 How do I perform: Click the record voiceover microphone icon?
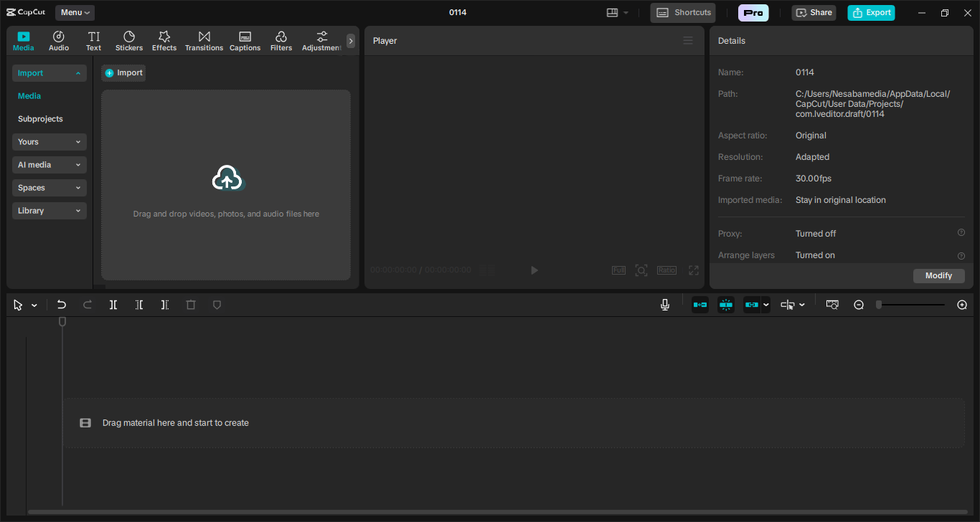tap(665, 305)
